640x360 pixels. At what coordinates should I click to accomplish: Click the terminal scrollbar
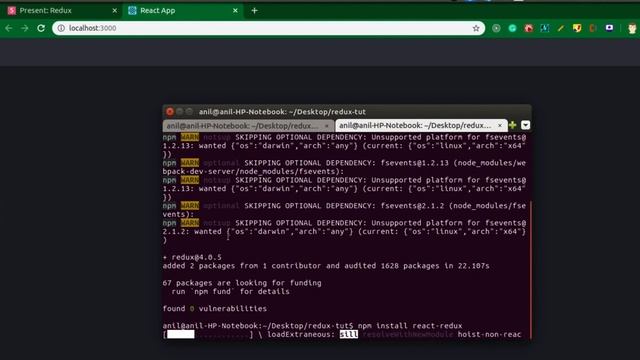coord(530,269)
